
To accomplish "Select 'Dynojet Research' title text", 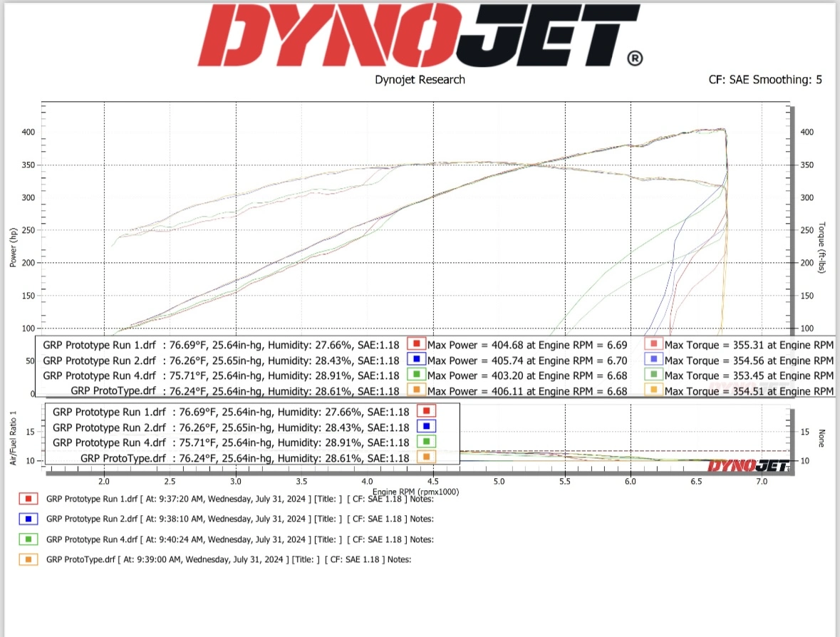I will coord(420,80).
